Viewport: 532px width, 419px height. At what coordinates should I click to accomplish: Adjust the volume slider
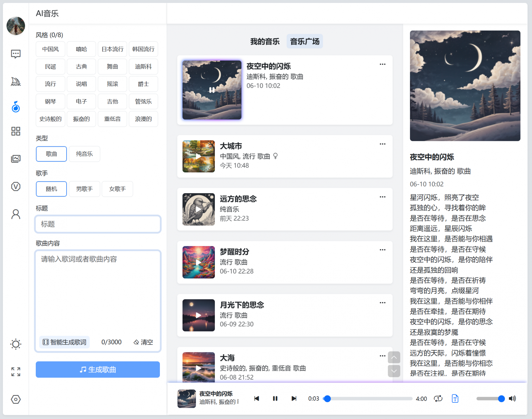pos(491,399)
